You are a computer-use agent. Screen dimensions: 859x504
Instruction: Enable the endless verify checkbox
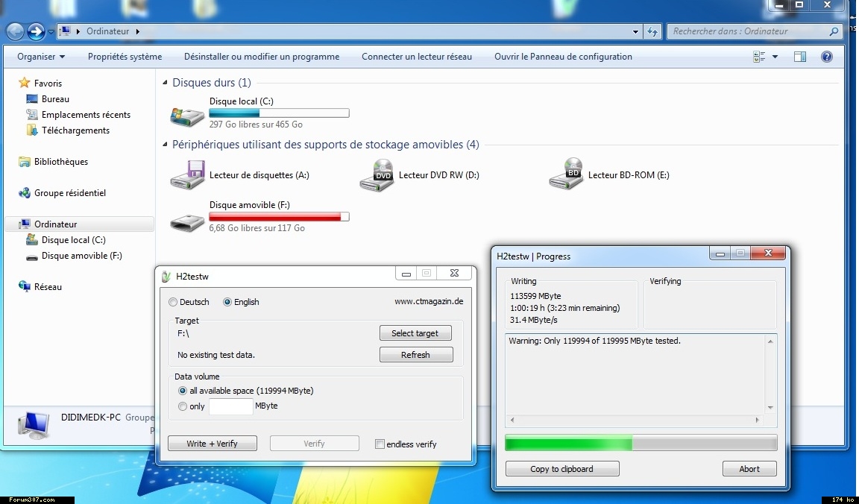tap(379, 444)
